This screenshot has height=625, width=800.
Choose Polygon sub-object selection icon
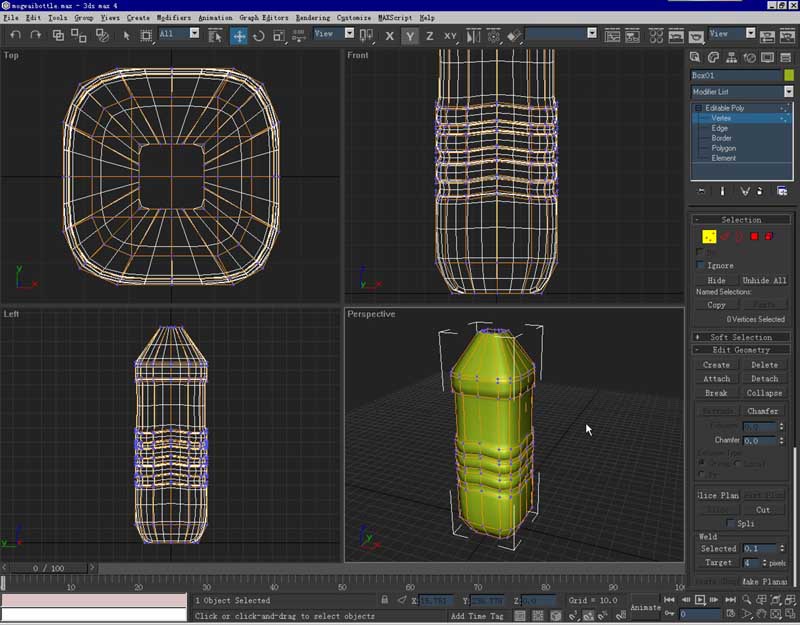click(x=755, y=237)
